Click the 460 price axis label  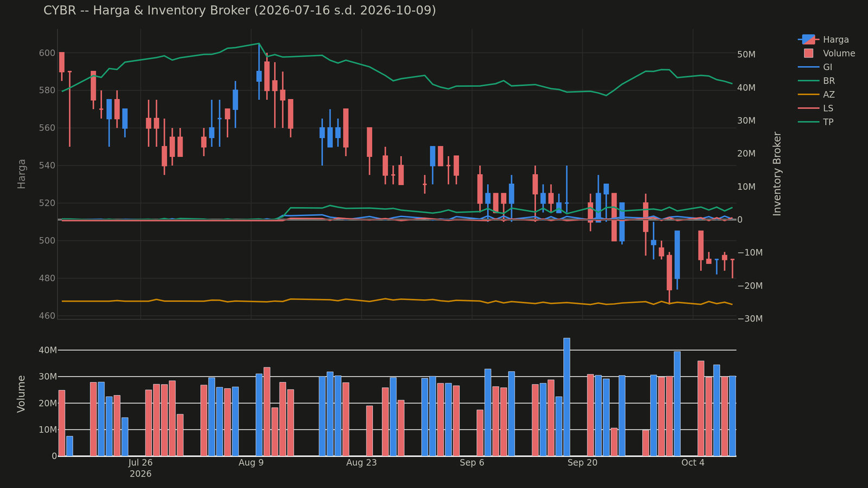47,316
